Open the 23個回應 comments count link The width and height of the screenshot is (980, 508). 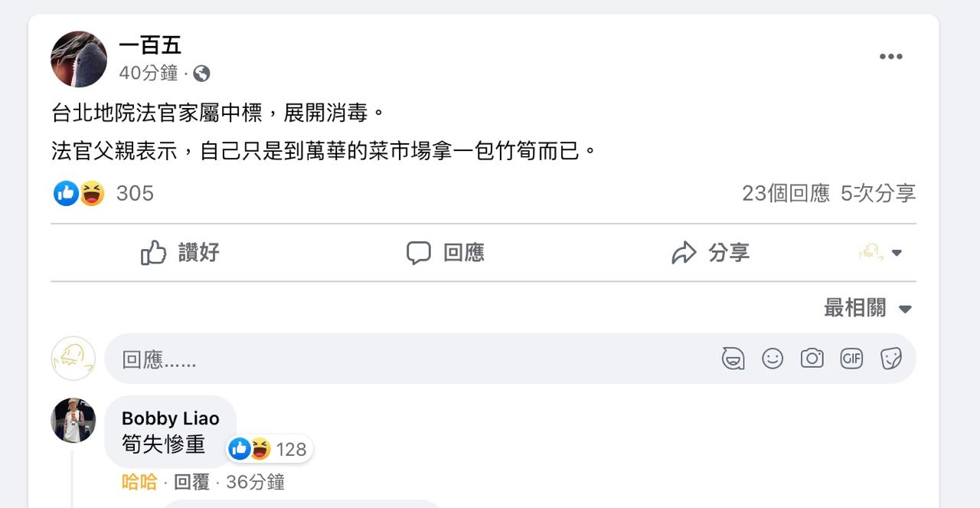click(786, 193)
